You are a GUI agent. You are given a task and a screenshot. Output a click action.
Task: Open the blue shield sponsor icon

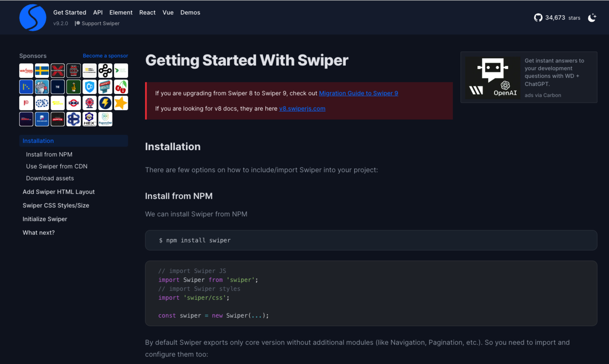(x=90, y=87)
